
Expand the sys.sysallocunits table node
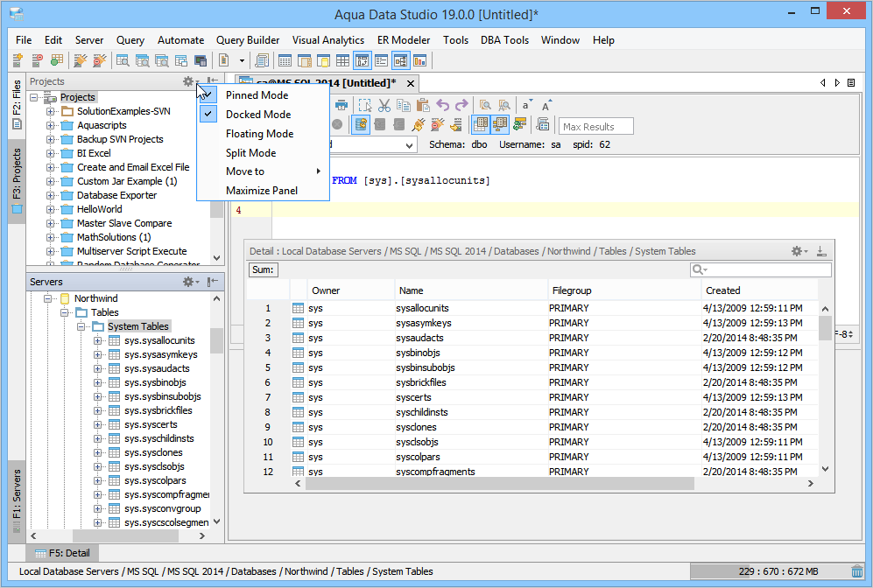pyautogui.click(x=97, y=340)
